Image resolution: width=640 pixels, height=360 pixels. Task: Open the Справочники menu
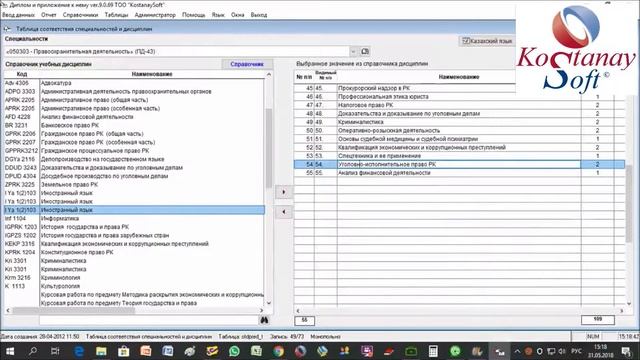pyautogui.click(x=80, y=15)
